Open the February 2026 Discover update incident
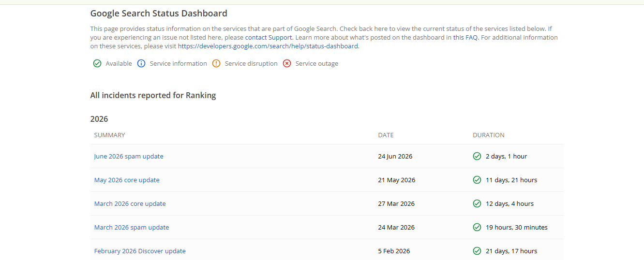 pyautogui.click(x=140, y=251)
